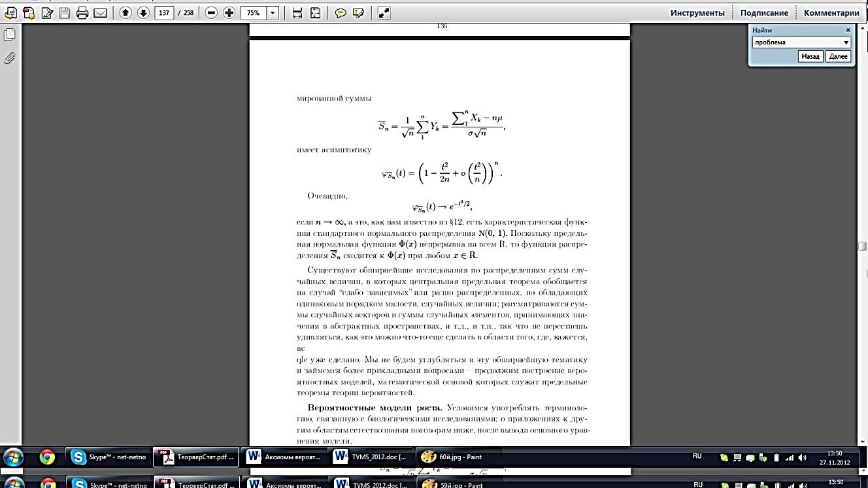Open attachments paperclip panel
Viewport: 868px width, 488px height.
click(x=9, y=58)
